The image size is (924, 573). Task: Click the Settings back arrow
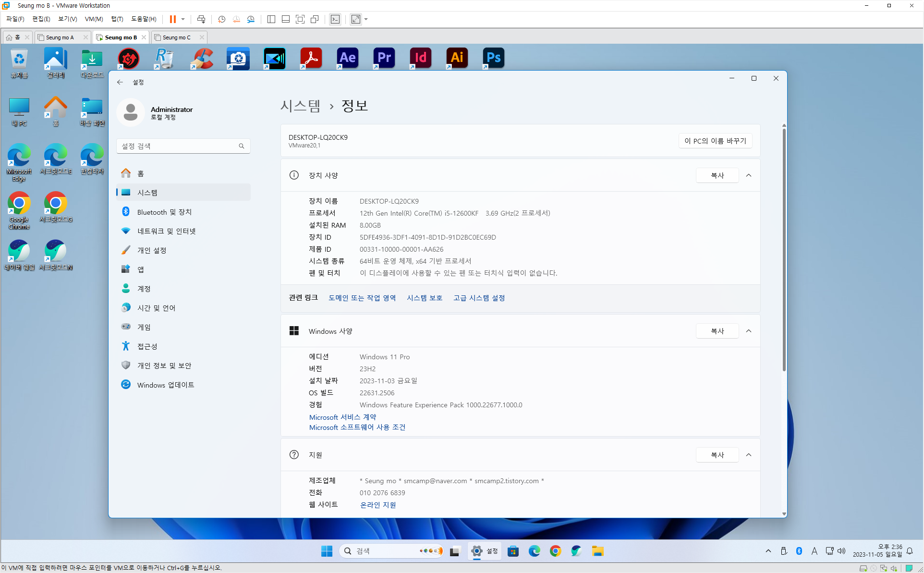(x=120, y=82)
